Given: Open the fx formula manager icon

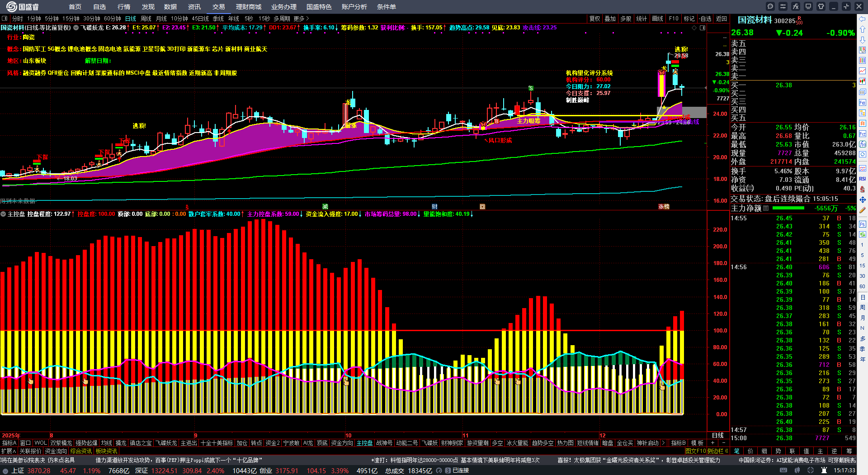Looking at the screenshot, I should tap(796, 6).
